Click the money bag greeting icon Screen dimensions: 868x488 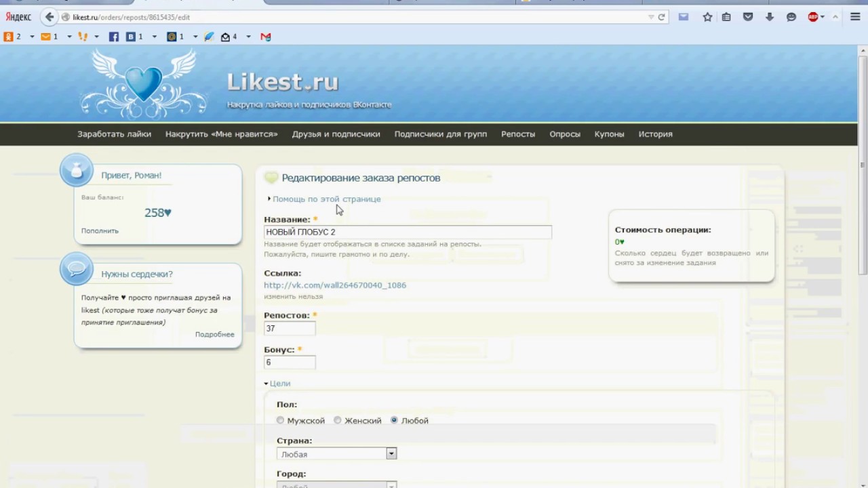coord(77,170)
